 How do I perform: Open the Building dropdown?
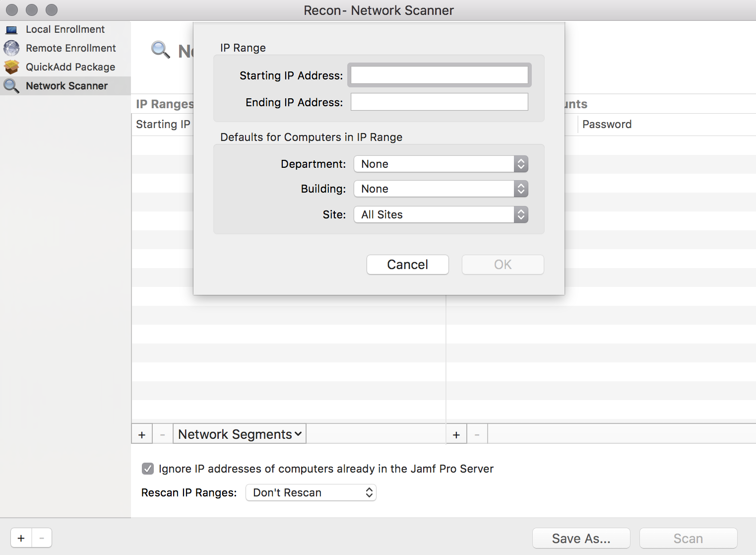[441, 189]
